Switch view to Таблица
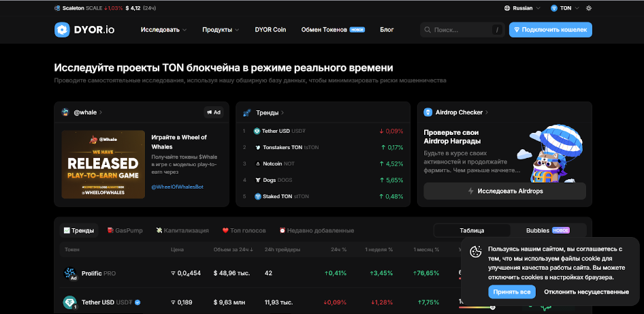This screenshot has height=314, width=644. point(472,231)
